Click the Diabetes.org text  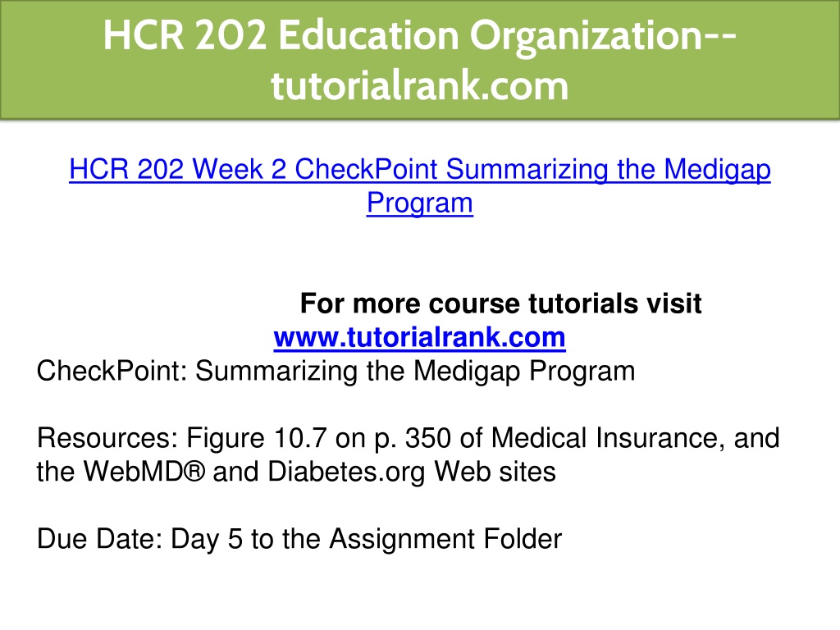click(x=346, y=472)
